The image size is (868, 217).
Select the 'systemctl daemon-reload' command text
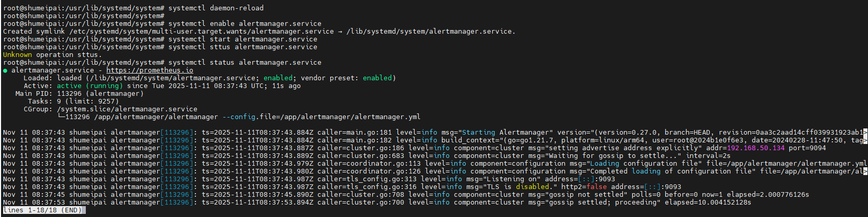[216, 8]
